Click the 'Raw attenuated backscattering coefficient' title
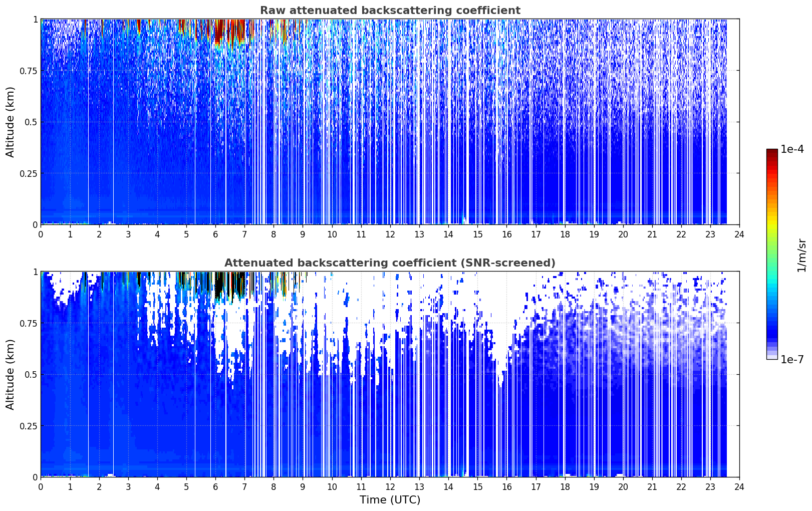The image size is (812, 511). (390, 11)
